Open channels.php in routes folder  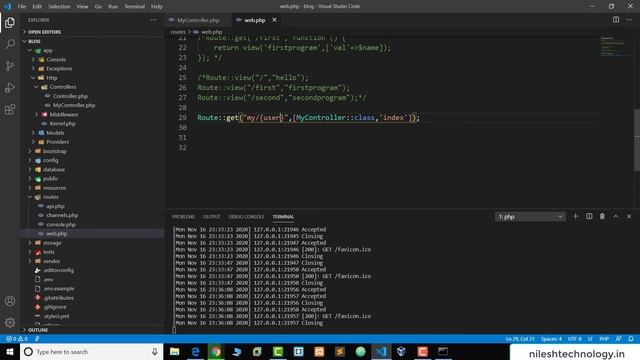[x=62, y=216]
